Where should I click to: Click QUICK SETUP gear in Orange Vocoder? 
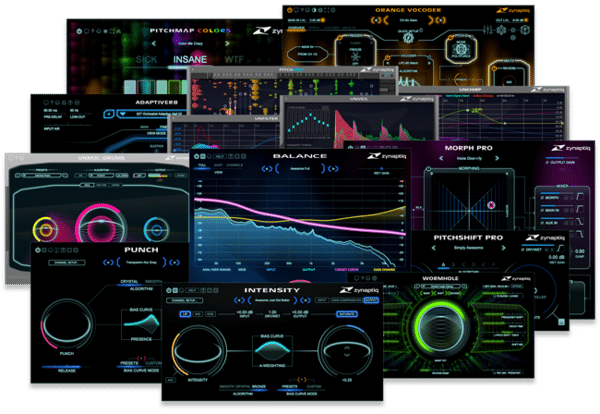point(409,38)
